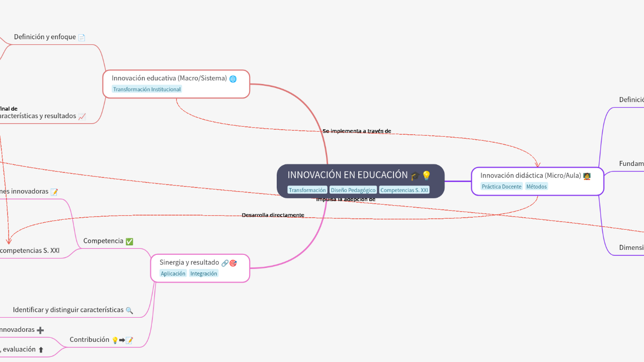644x362 pixels.
Task: Click the "Práctica Docente" tag on Innovación didáctica
Action: [x=501, y=186]
